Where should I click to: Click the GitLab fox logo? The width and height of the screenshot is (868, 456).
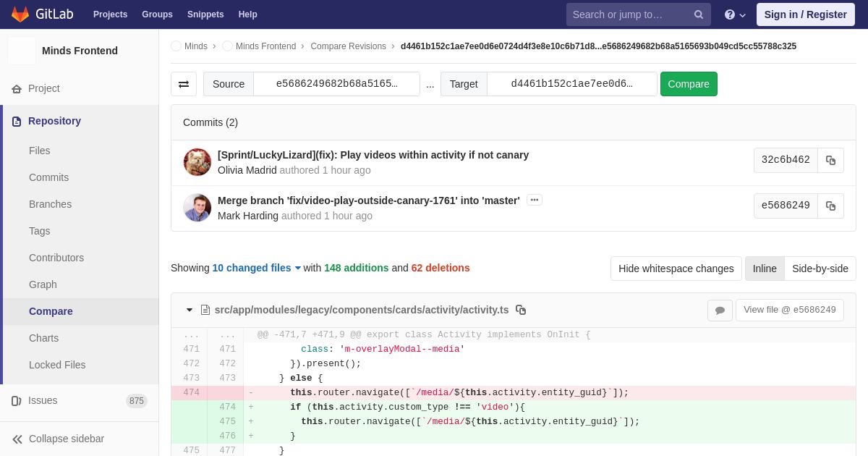20,14
